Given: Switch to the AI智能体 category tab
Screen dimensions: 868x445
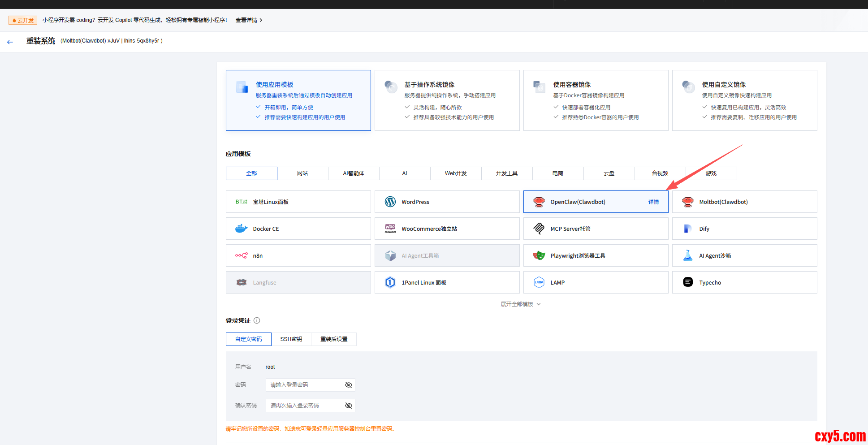Looking at the screenshot, I should click(354, 173).
